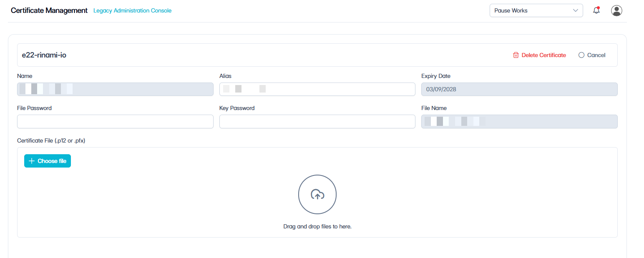
Task: Click the red trash can icon
Action: (x=516, y=55)
